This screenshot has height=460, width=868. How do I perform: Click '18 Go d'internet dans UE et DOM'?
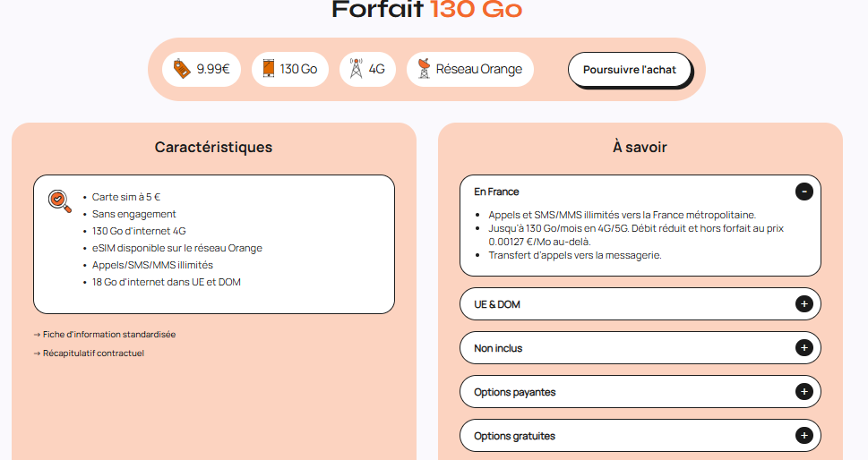tap(166, 282)
